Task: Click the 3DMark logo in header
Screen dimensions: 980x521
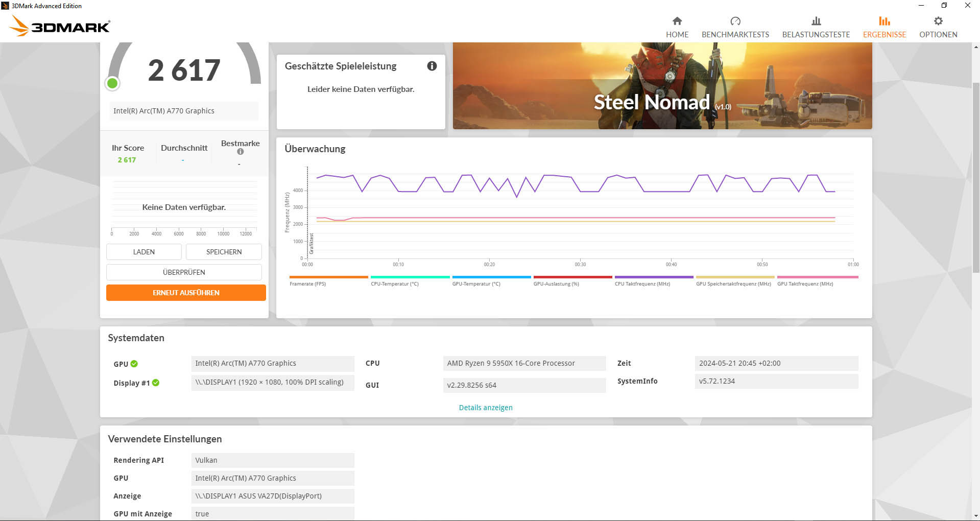Action: point(60,26)
